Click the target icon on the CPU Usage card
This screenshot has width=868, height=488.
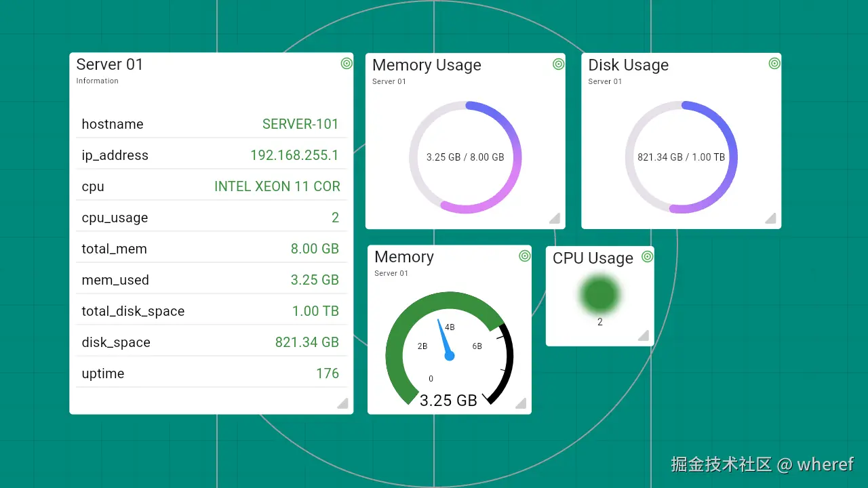tap(646, 258)
